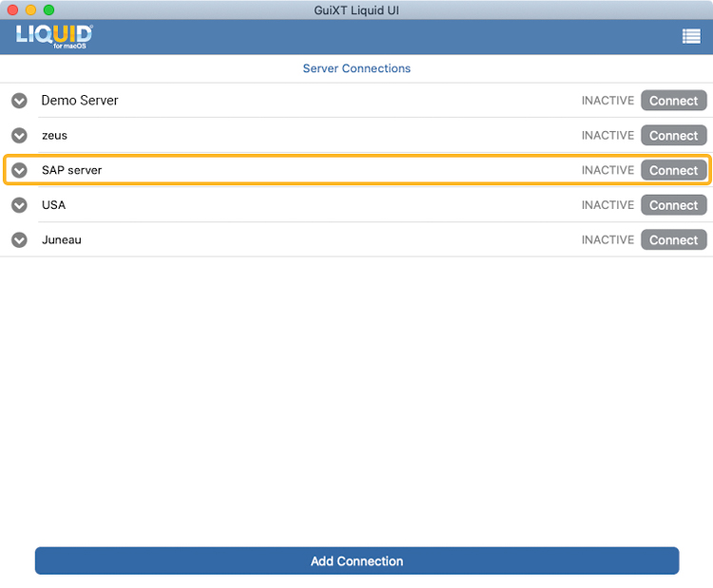Select the Demo Server row name
This screenshot has height=588, width=713.
[80, 101]
